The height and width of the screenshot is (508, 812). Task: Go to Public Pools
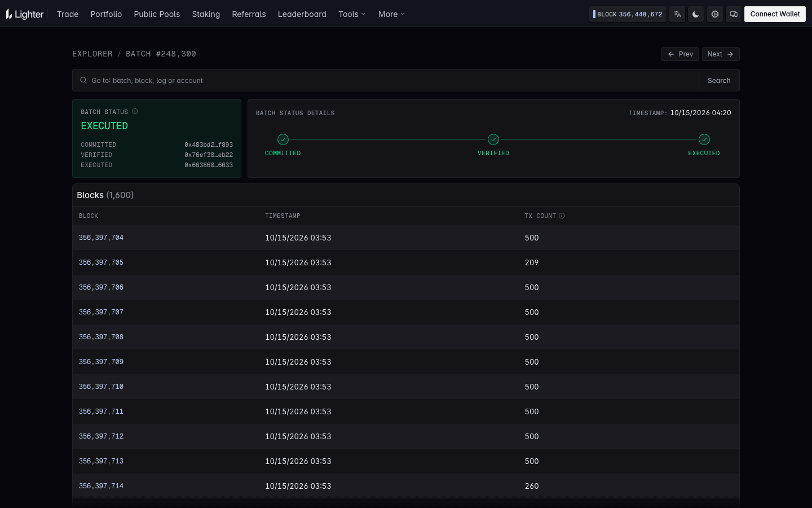pyautogui.click(x=157, y=14)
